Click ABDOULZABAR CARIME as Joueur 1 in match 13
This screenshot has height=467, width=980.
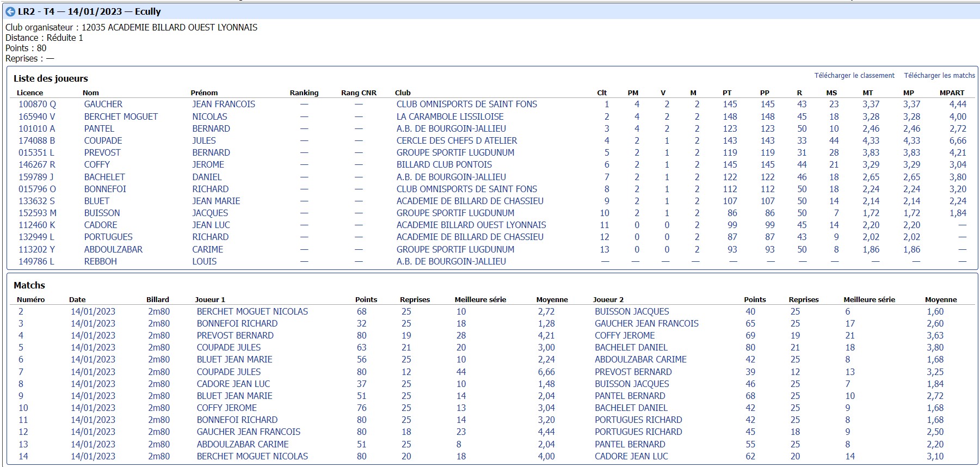[243, 444]
